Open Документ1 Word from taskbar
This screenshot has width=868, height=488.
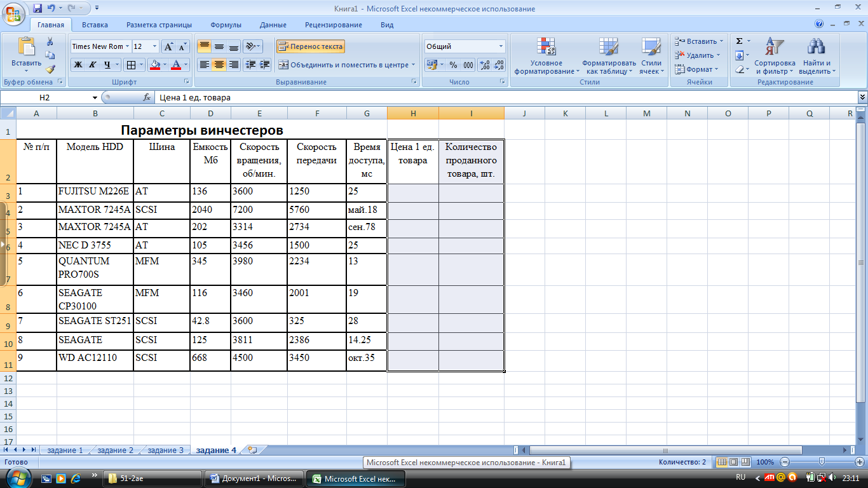[x=254, y=478]
